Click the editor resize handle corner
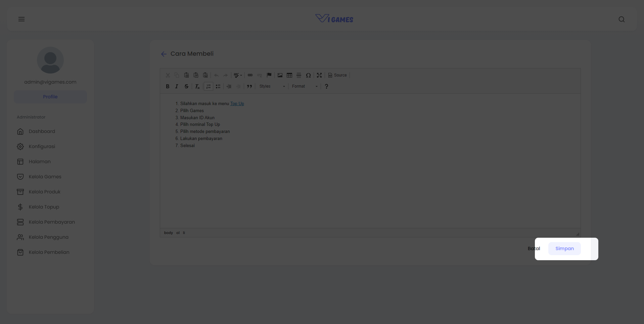This screenshot has height=324, width=644. coord(578,234)
